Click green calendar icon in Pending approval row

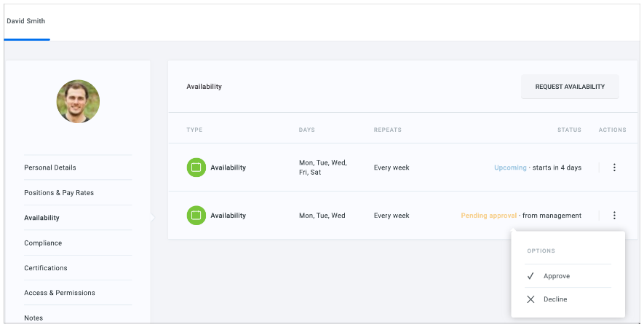[196, 216]
